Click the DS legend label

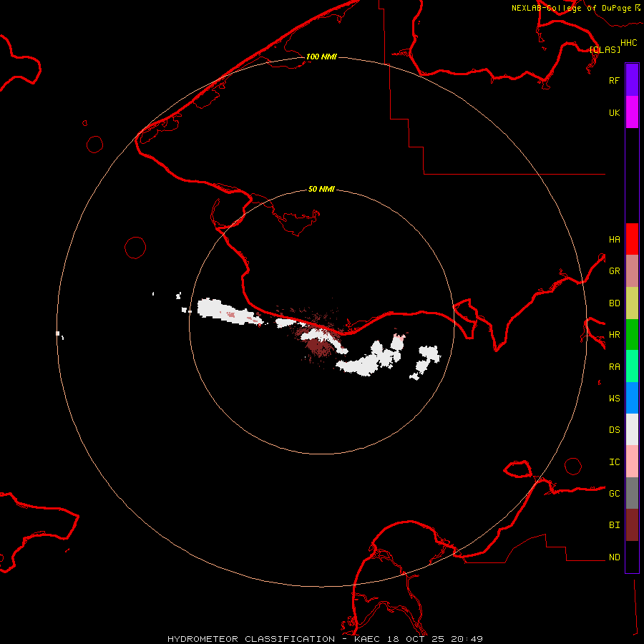(x=614, y=429)
